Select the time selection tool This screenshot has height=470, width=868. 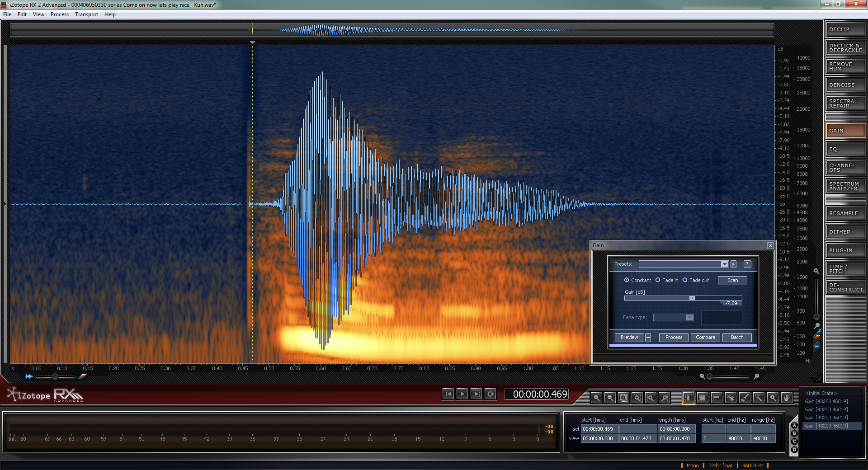[x=689, y=398]
